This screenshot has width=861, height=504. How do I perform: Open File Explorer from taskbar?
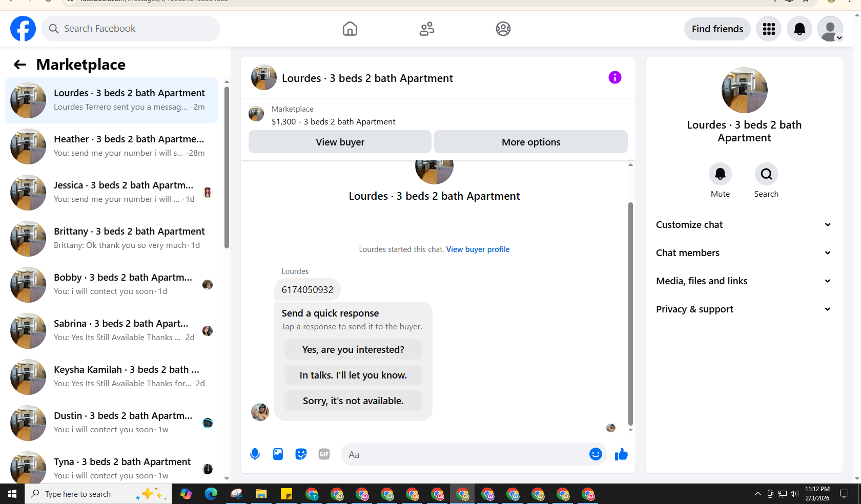click(x=261, y=494)
